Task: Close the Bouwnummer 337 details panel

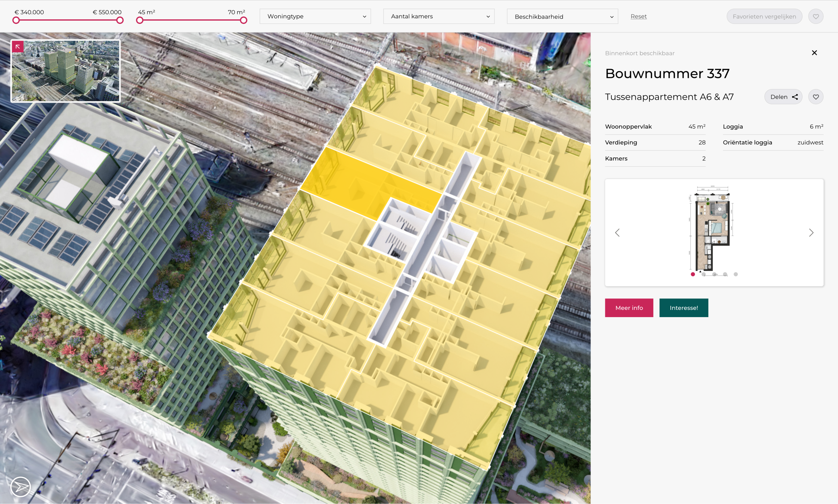Action: tap(814, 53)
